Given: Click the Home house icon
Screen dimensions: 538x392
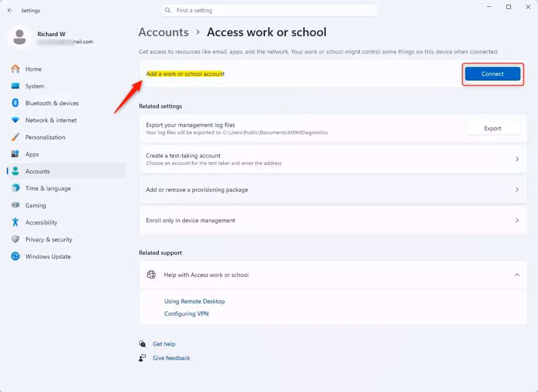Looking at the screenshot, I should (15, 69).
